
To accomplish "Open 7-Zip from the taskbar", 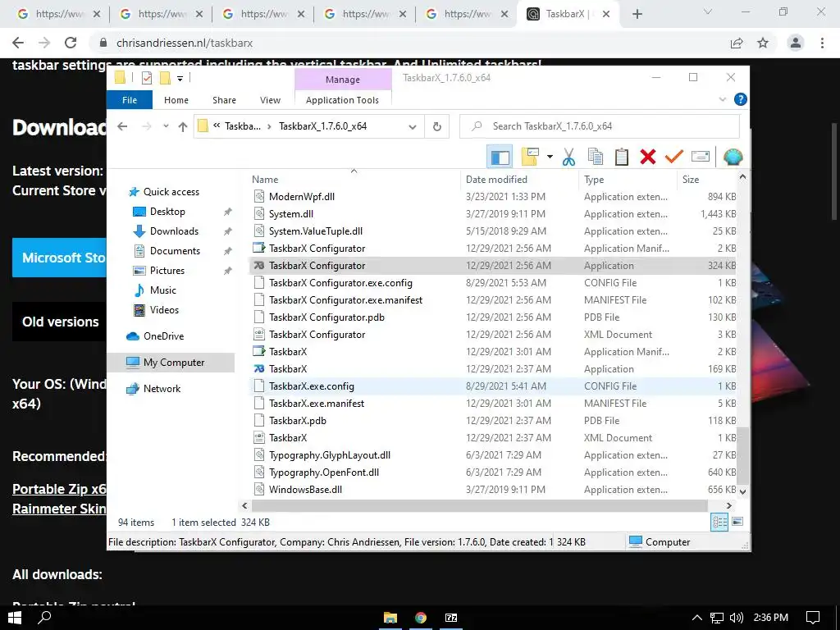I will coord(451,618).
